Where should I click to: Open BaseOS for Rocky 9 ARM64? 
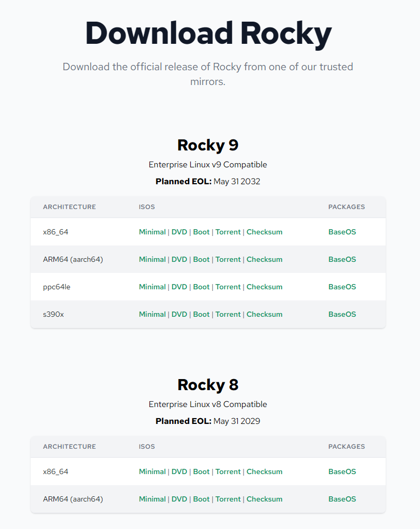[x=342, y=259]
